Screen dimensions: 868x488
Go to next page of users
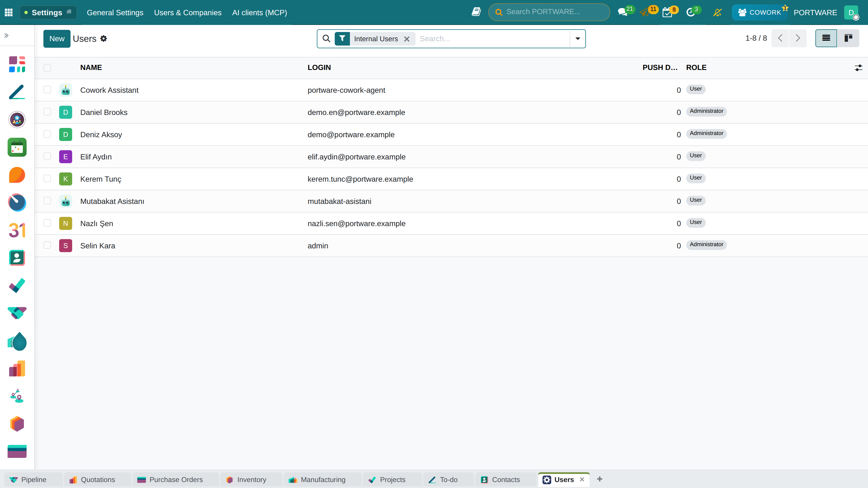click(797, 38)
